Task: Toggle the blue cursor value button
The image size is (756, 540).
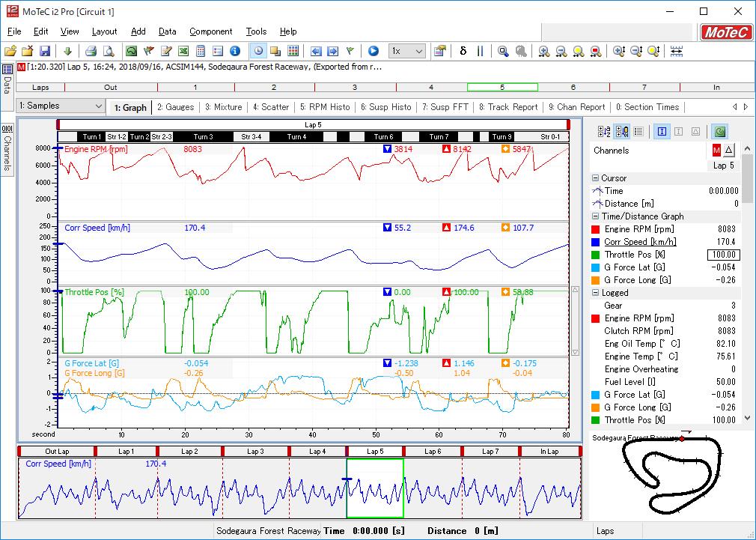Action: [662, 131]
